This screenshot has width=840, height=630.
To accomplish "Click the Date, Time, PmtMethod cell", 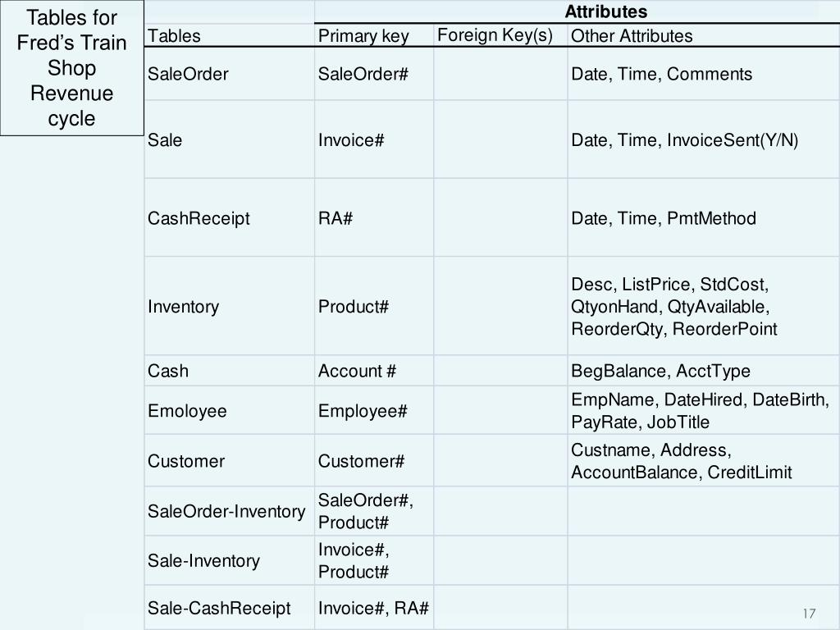I will pos(664,218).
